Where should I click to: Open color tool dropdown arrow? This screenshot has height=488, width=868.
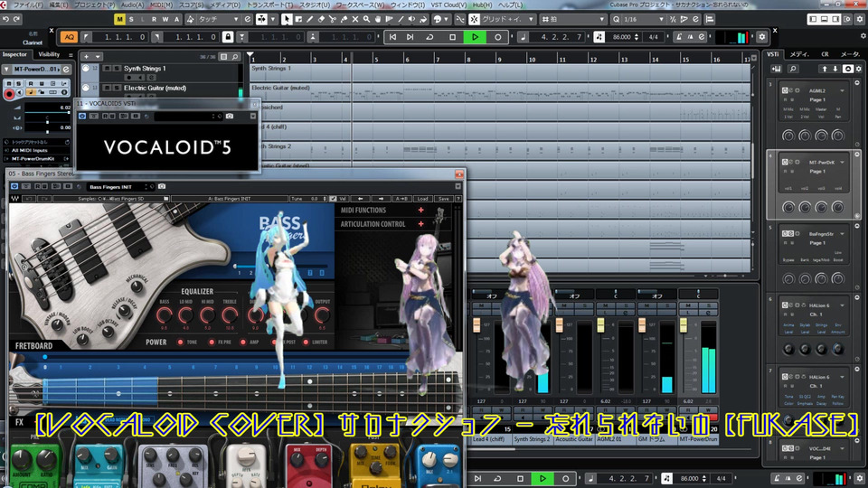(446, 19)
